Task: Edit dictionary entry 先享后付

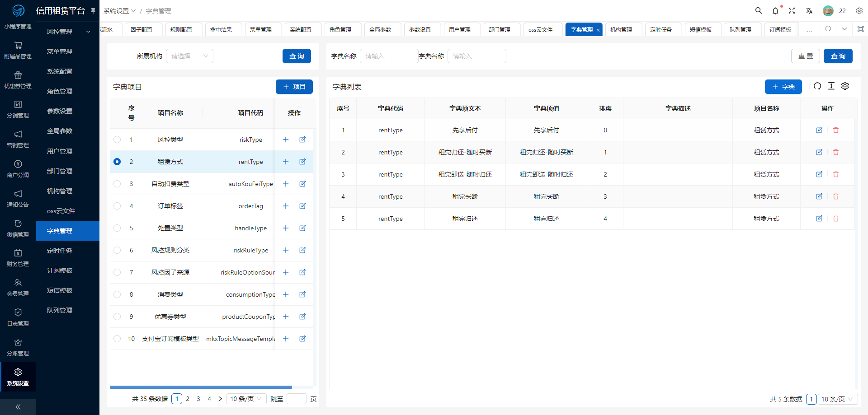Action: 819,130
